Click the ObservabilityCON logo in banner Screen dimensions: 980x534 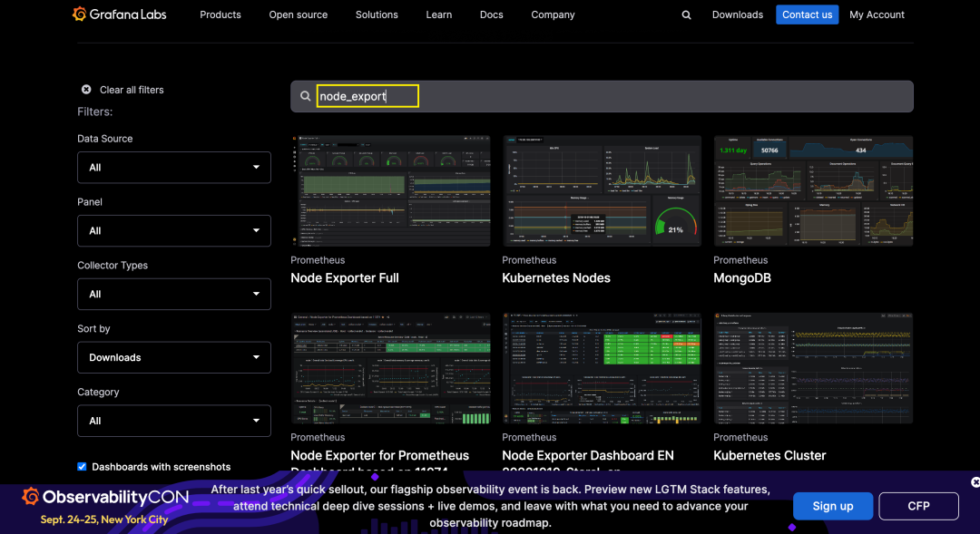[105, 497]
